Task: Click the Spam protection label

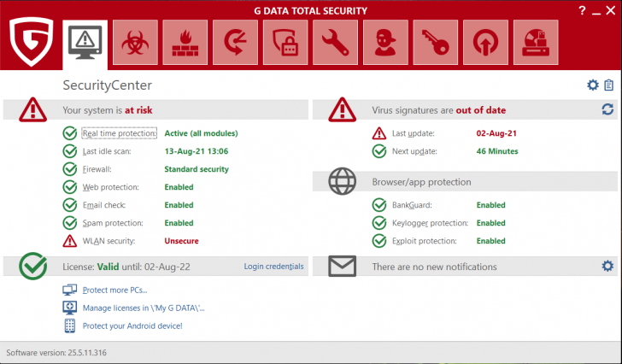Action: coord(113,223)
